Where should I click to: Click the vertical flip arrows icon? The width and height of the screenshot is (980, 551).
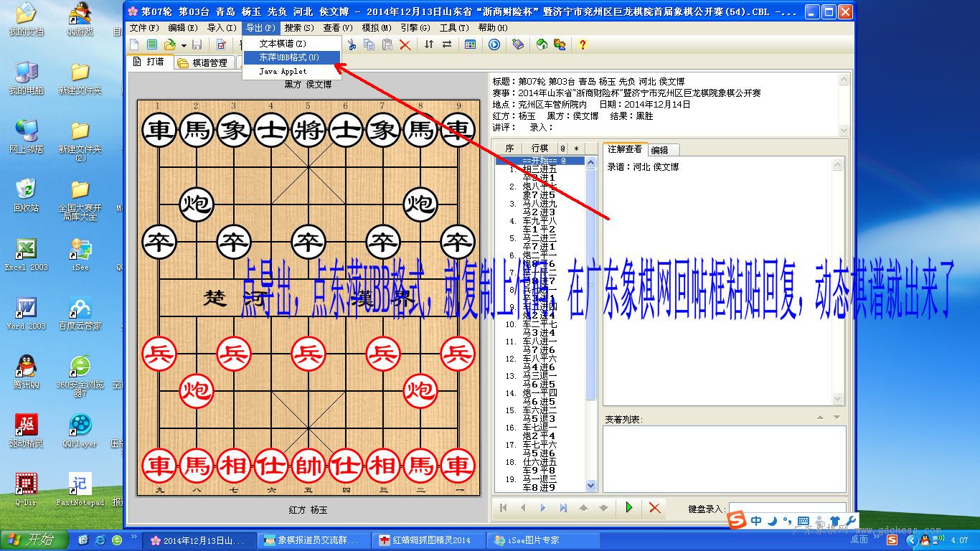429,44
